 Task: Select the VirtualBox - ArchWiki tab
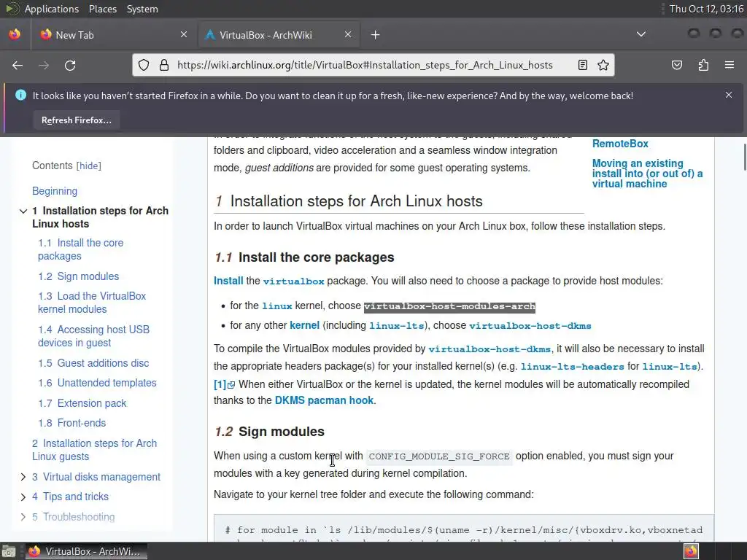[279, 35]
